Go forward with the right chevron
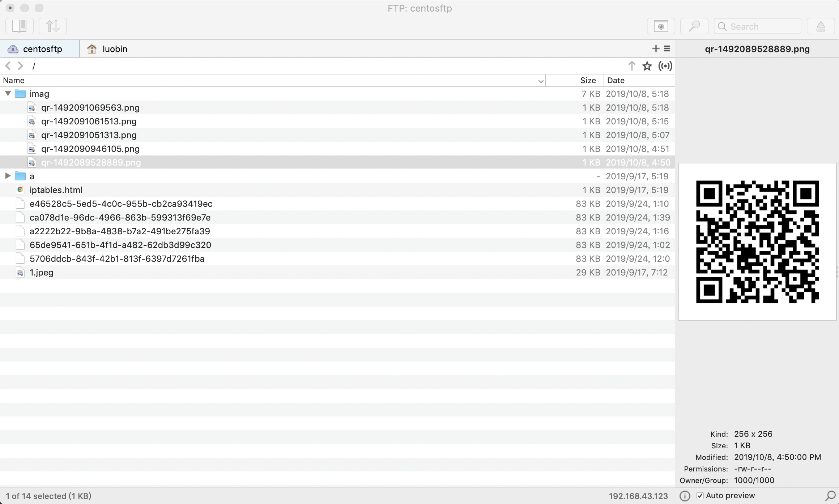The width and height of the screenshot is (839, 504). tap(21, 66)
